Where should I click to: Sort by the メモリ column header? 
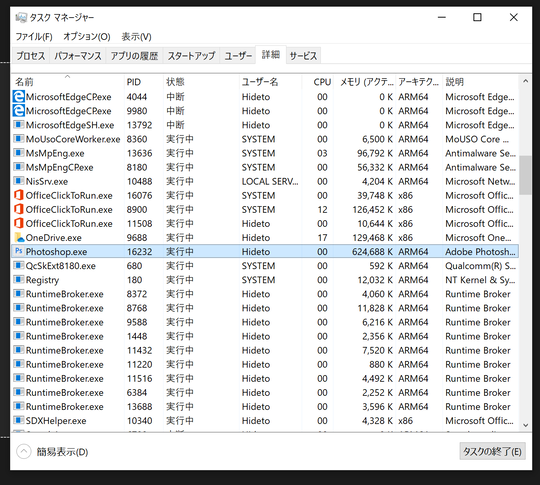click(364, 82)
